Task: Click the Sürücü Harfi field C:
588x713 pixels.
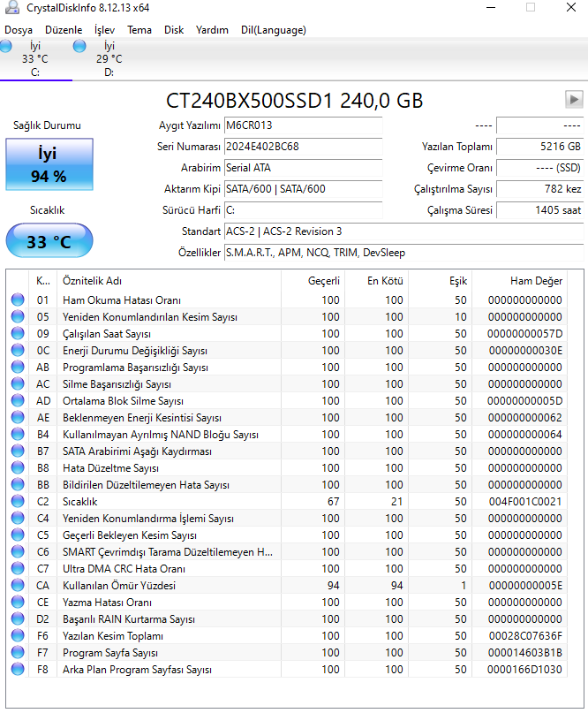Action: [303, 210]
